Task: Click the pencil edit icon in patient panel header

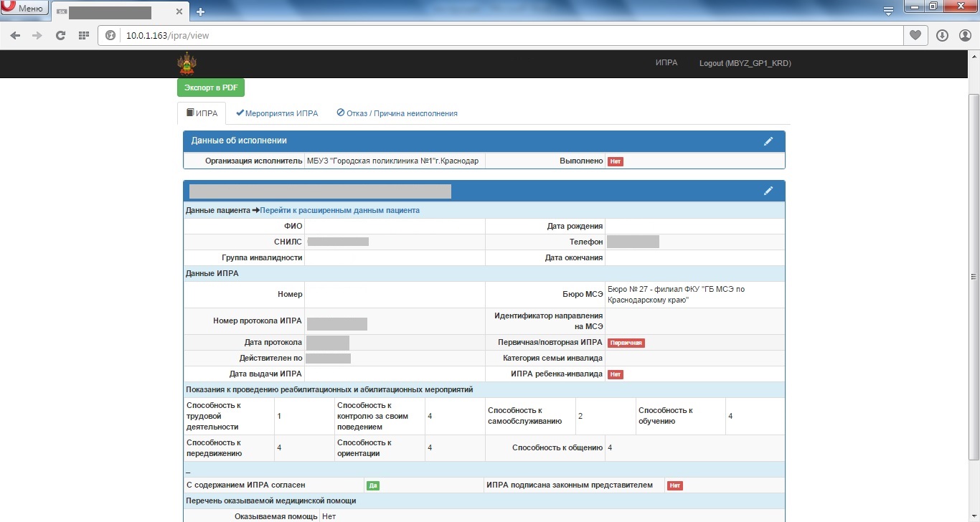Action: pos(768,191)
